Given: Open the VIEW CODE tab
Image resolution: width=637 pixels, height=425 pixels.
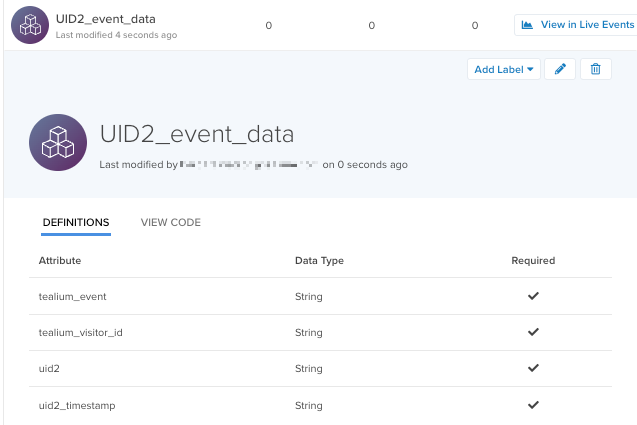Looking at the screenshot, I should 171,222.
